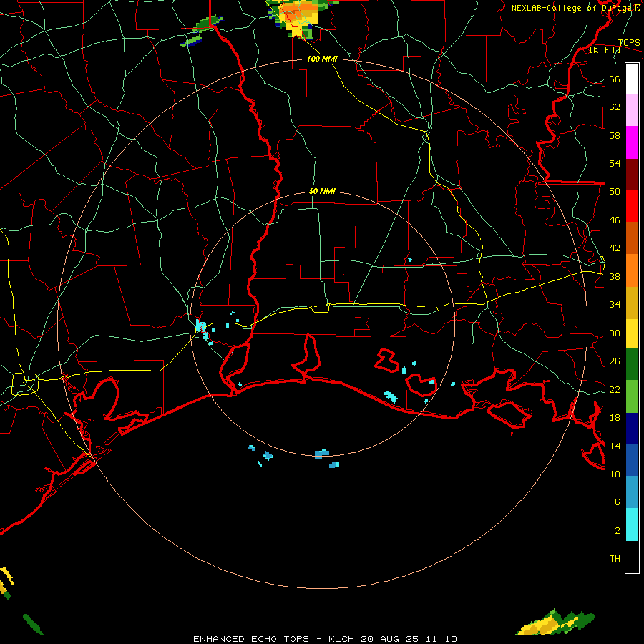Click the TOPS legend title

(x=629, y=42)
